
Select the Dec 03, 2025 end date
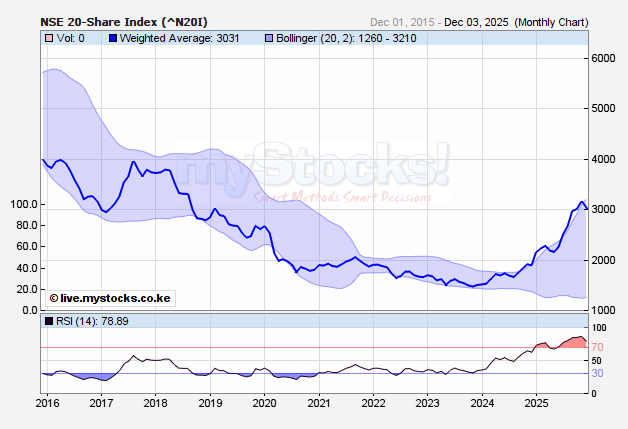click(477, 21)
